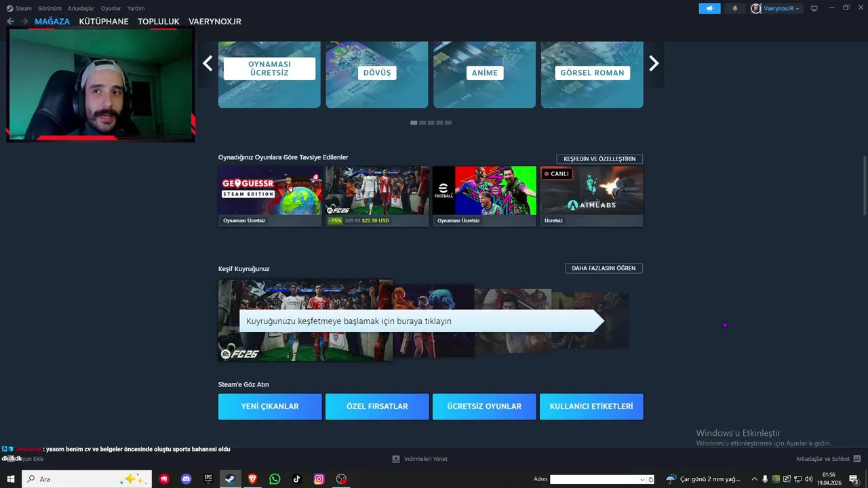Expand the Adres bar dropdown arrow
Screen dimensions: 868x488
(642, 479)
